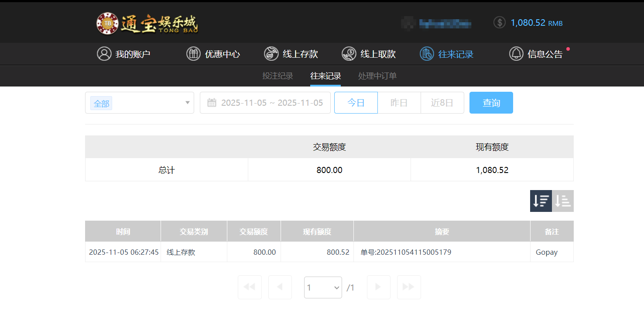Open the 信息公告 notification bell icon

click(517, 54)
